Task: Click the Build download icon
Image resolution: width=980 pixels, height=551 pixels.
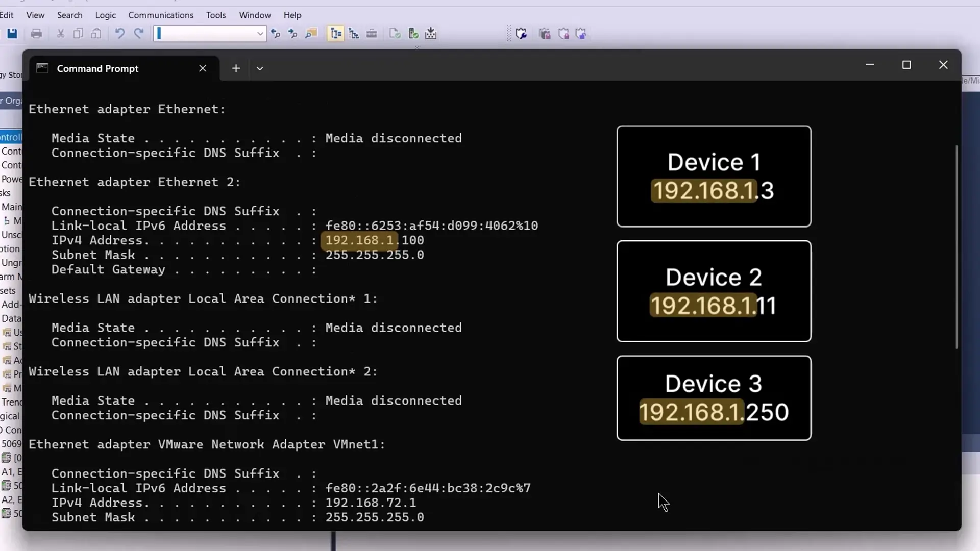Action: 431,34
